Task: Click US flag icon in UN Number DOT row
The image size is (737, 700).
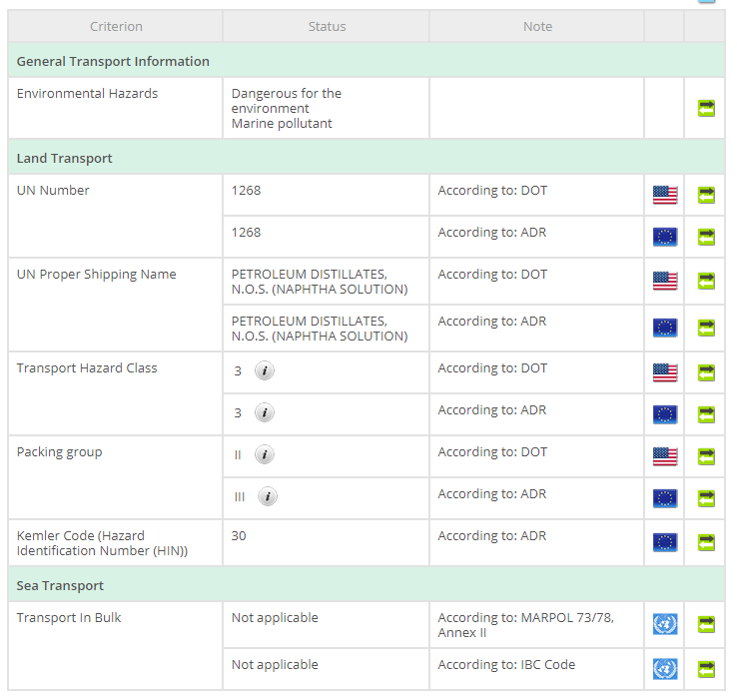Action: [664, 195]
